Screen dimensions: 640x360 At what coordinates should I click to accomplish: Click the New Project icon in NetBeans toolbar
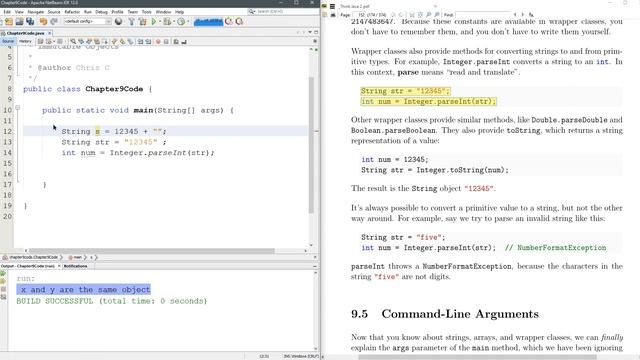click(x=9, y=21)
